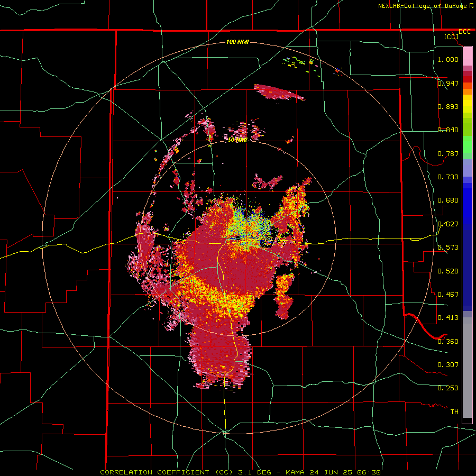Click the 0.413 scale value
Screen dimensions: 476x476
(x=448, y=317)
